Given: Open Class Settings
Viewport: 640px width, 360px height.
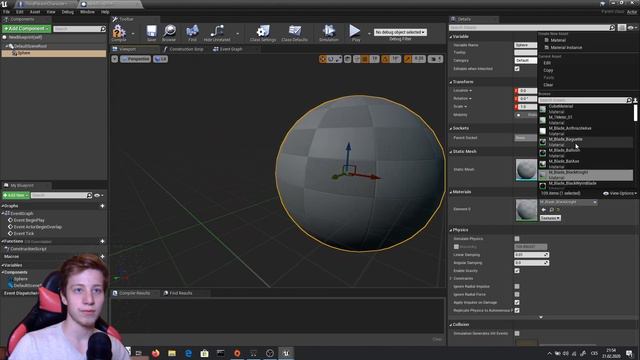Looking at the screenshot, I should click(x=263, y=32).
